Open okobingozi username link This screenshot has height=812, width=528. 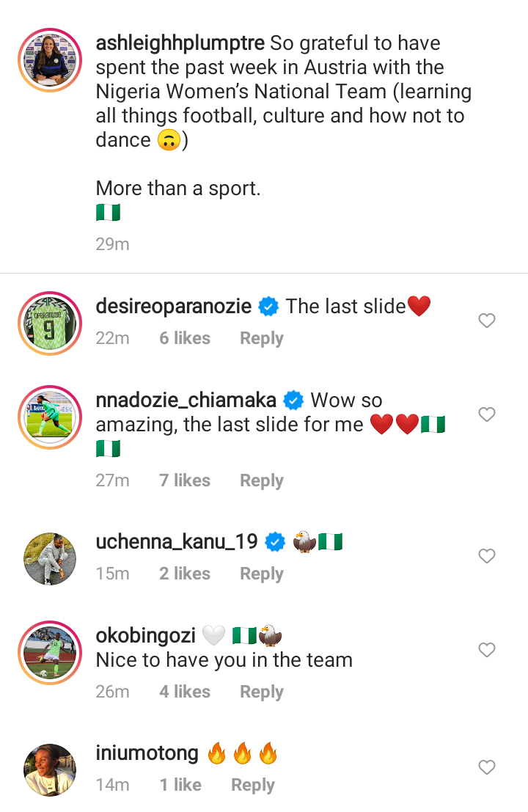145,635
